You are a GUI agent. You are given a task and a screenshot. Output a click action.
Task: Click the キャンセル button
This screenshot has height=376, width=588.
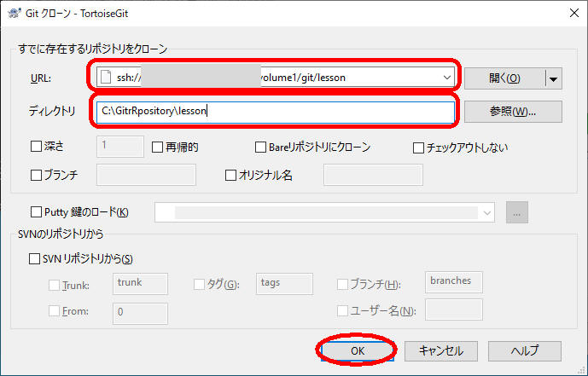(x=441, y=350)
